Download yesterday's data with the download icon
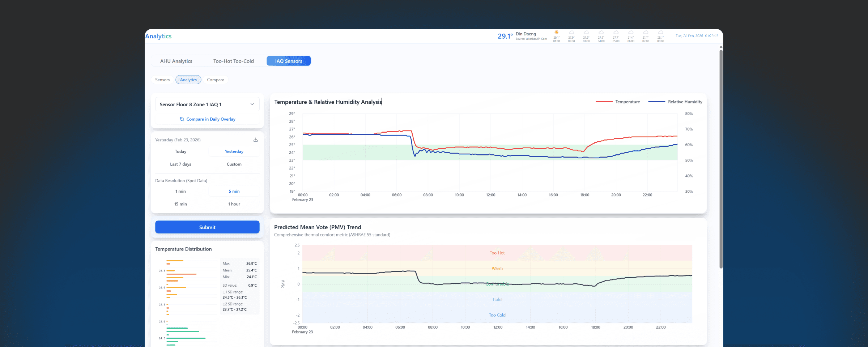The image size is (868, 347). coord(255,140)
